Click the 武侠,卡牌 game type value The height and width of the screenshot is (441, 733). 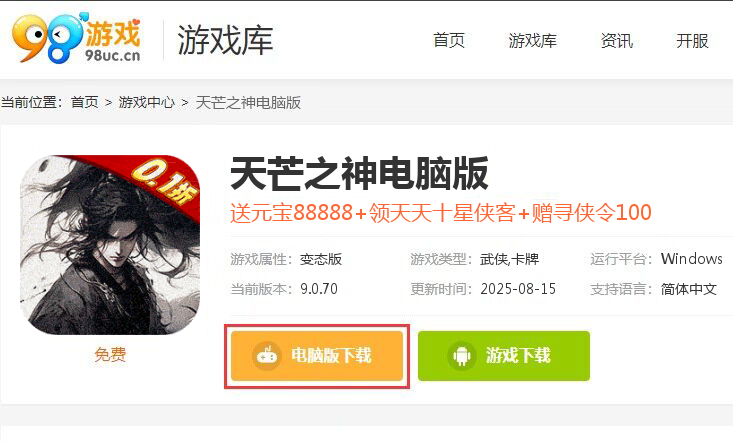coord(509,259)
